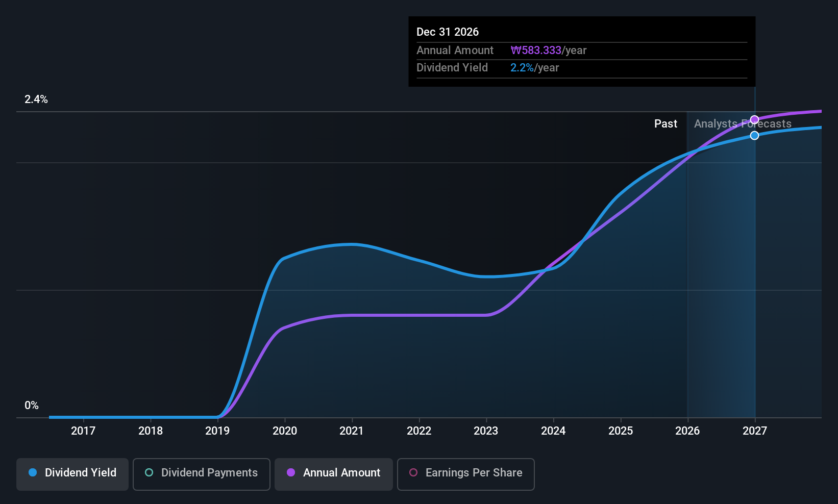Image resolution: width=838 pixels, height=504 pixels.
Task: Toggle the Dividend Yield series
Action: pyautogui.click(x=72, y=474)
